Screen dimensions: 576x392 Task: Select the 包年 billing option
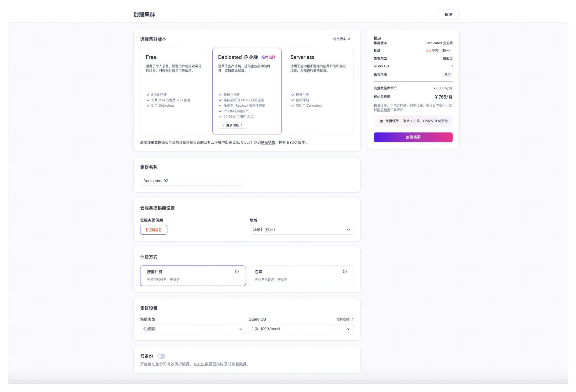click(301, 275)
